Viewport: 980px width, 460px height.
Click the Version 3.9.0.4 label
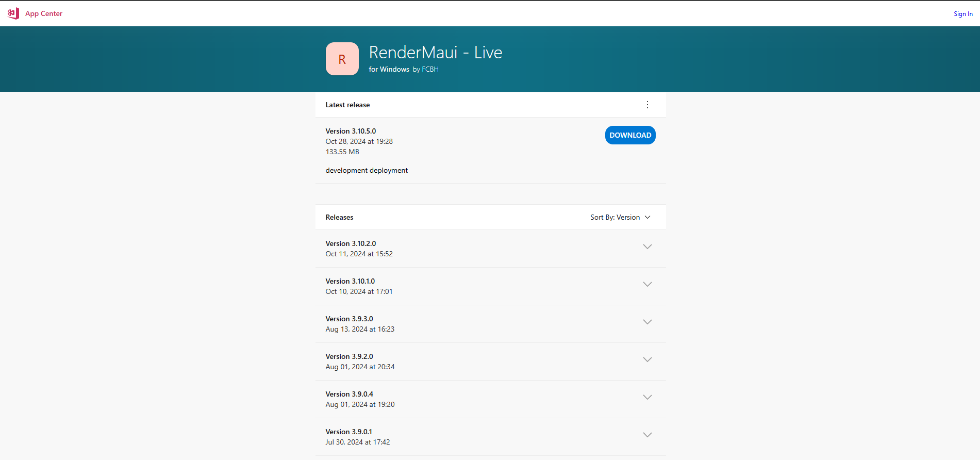click(x=349, y=394)
